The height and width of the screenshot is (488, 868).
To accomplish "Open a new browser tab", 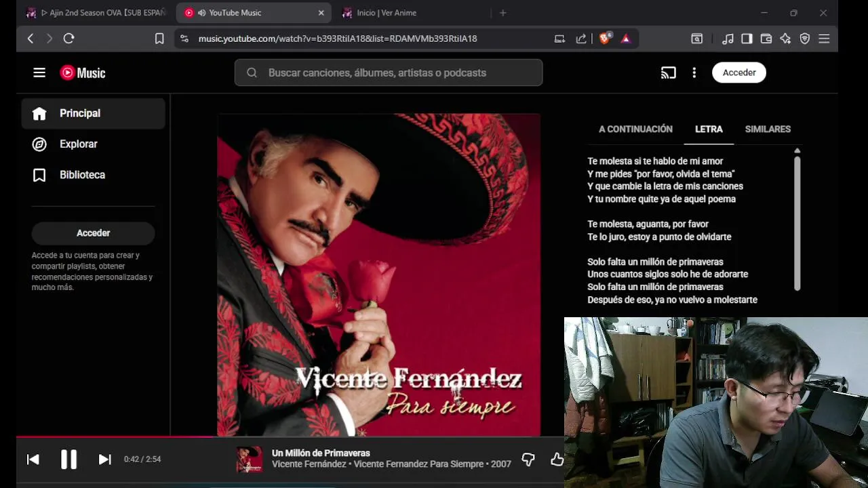I will 502,13.
